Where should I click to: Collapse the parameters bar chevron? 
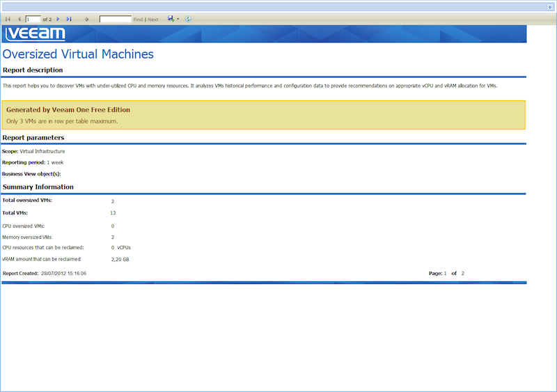pos(550,7)
